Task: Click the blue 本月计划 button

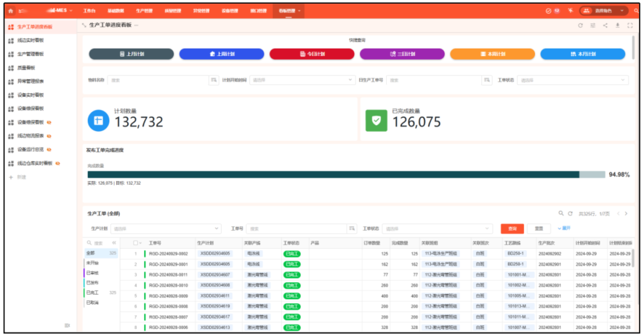Action: (583, 54)
